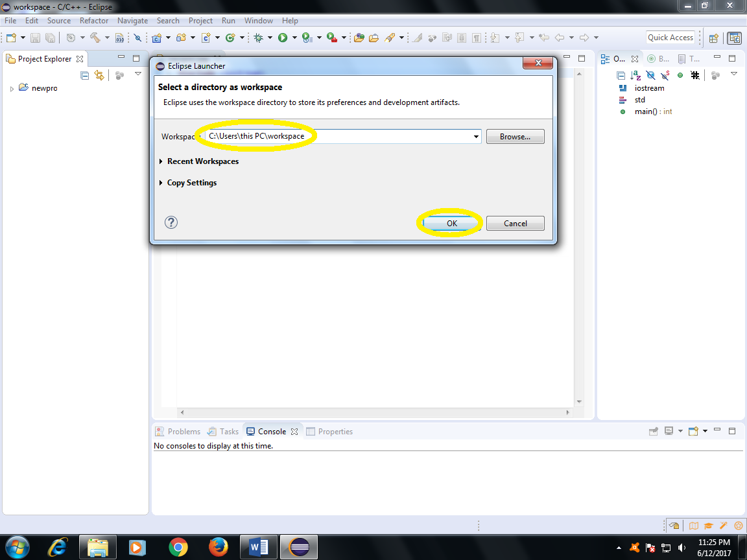The image size is (747, 560).
Task: Toggle Hide Static Members in Outline
Action: click(665, 75)
